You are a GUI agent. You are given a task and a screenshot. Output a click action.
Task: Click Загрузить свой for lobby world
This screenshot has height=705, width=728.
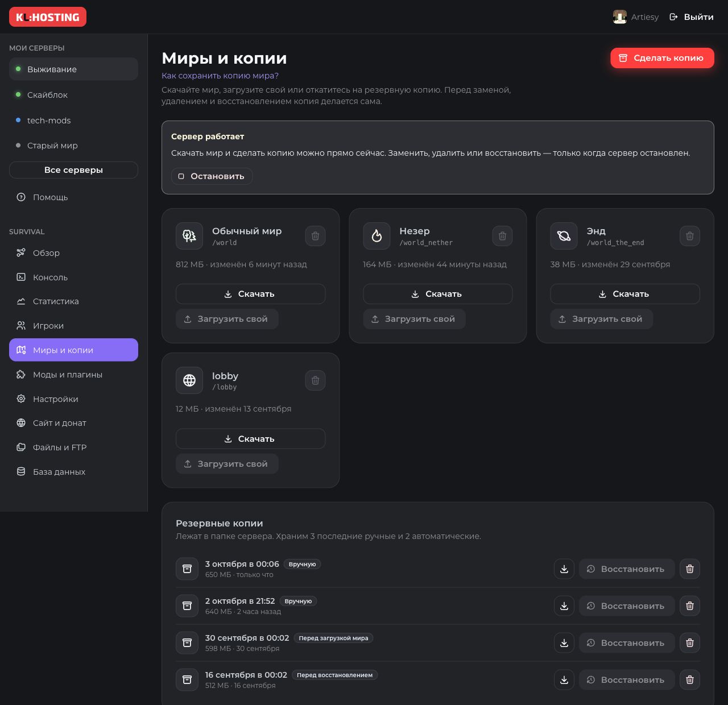click(227, 464)
